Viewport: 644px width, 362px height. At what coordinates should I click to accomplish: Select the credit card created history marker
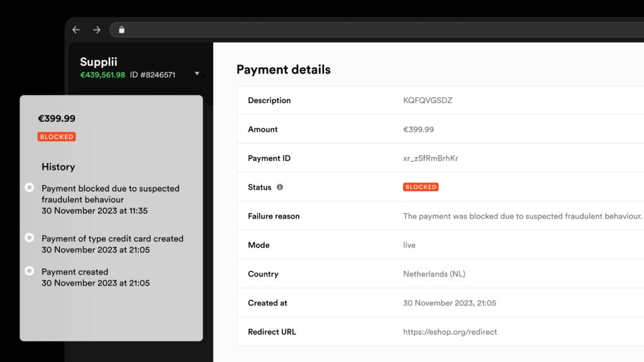29,238
